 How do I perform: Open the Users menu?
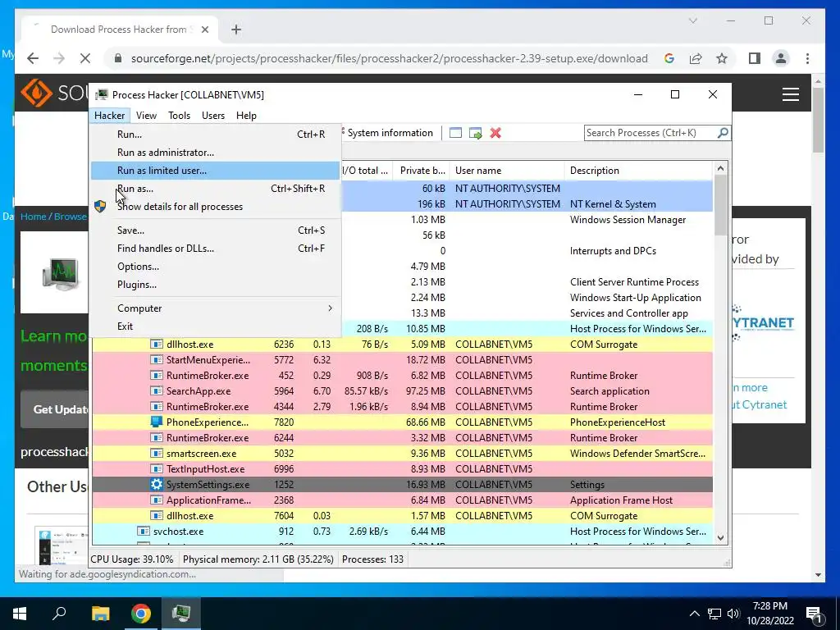(x=213, y=115)
